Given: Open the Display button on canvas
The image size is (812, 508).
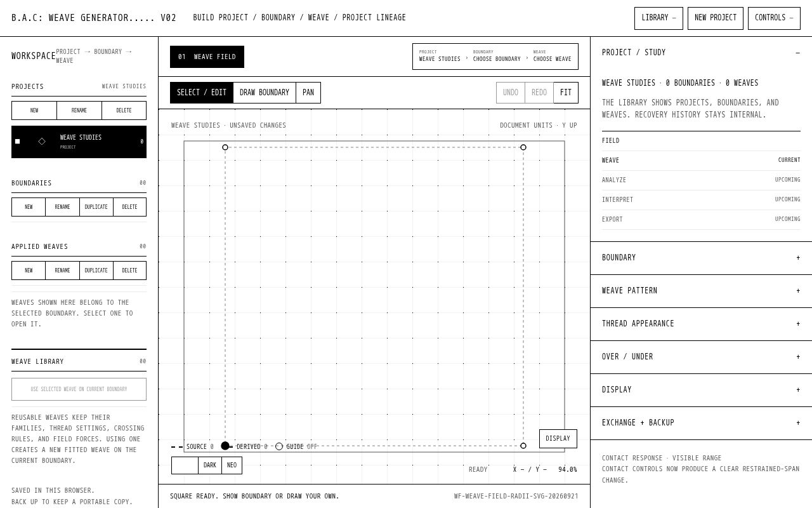Looking at the screenshot, I should tap(558, 439).
